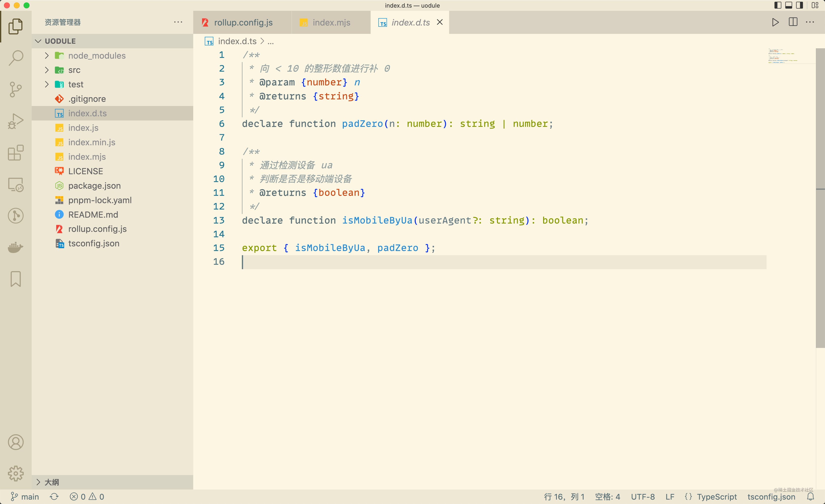Split the editor into two panes
The width and height of the screenshot is (825, 504).
point(793,22)
